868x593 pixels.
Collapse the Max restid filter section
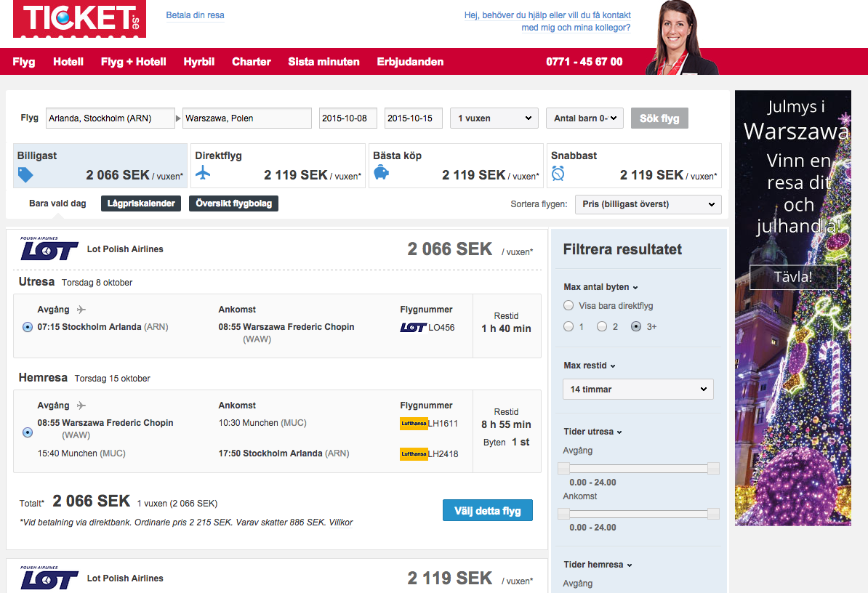pyautogui.click(x=590, y=366)
